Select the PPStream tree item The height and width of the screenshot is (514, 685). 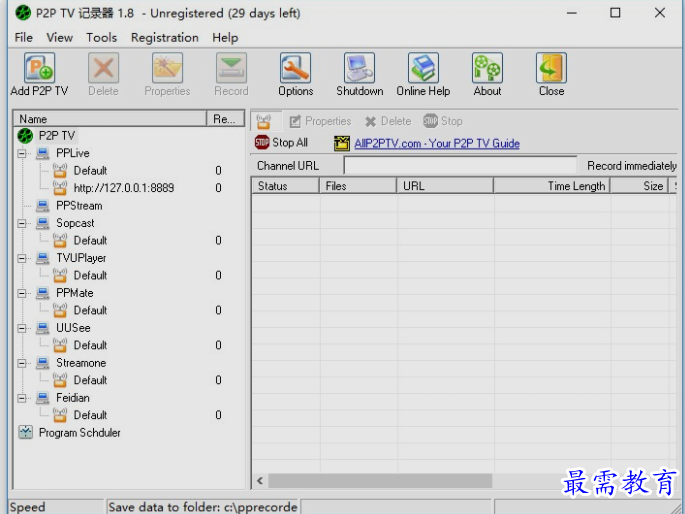pyautogui.click(x=79, y=206)
